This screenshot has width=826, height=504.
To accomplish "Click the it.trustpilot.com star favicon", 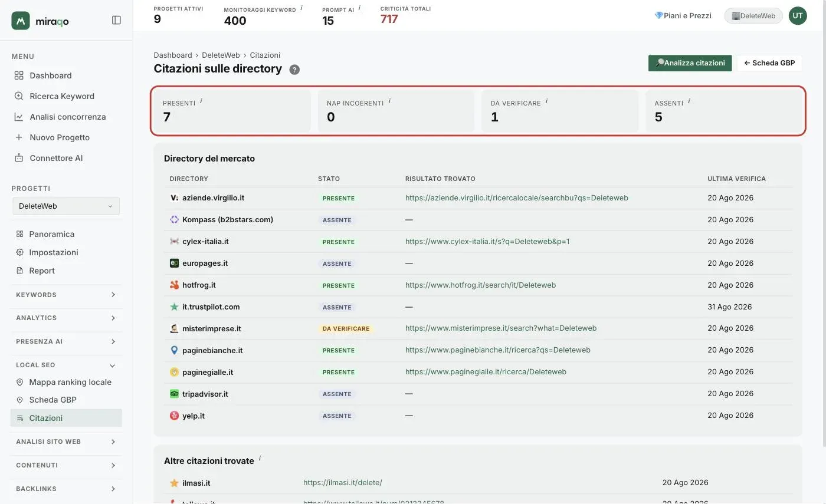I will tap(174, 307).
